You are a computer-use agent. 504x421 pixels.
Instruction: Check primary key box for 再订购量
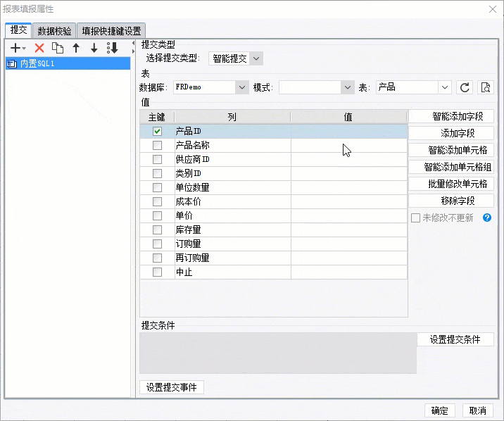click(x=157, y=258)
